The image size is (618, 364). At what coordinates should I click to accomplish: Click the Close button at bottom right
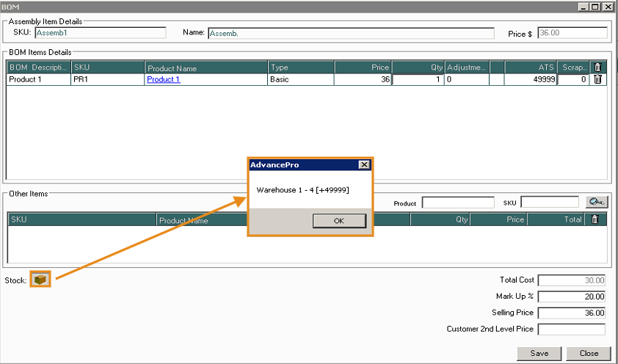(588, 353)
